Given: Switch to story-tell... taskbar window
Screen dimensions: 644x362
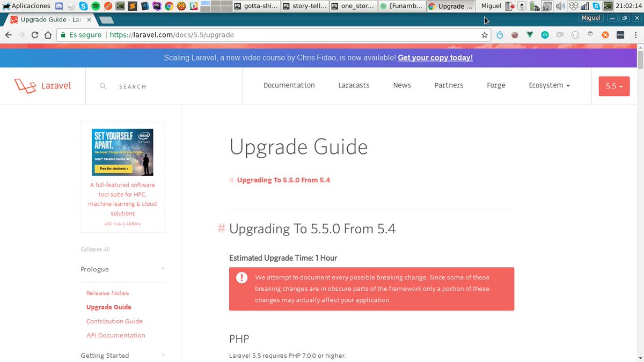Looking at the screenshot, I should pos(304,6).
